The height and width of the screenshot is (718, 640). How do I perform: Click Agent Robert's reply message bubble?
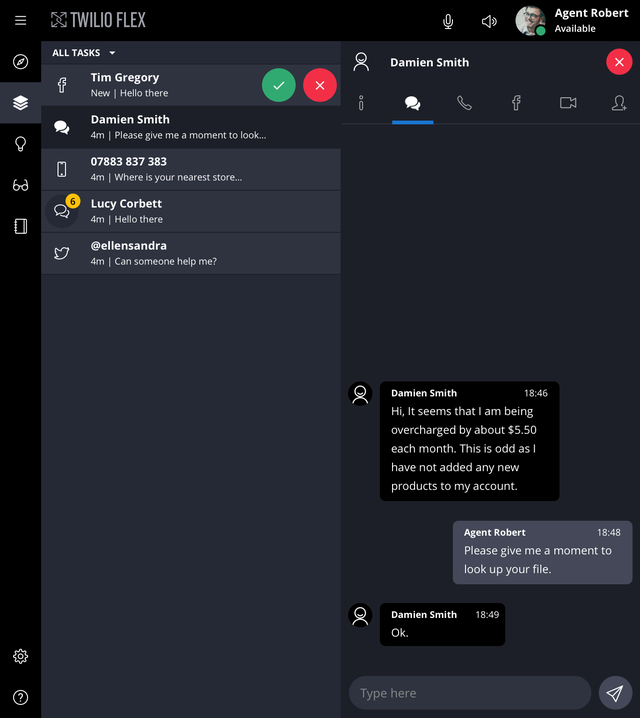(542, 552)
